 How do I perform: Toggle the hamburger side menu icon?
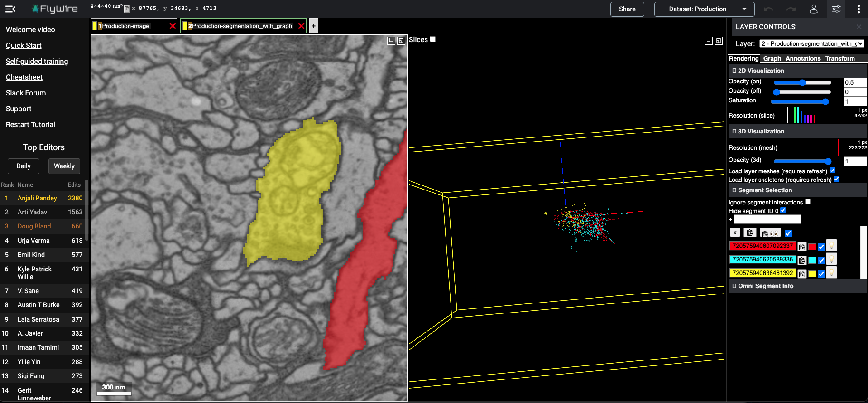[10, 9]
